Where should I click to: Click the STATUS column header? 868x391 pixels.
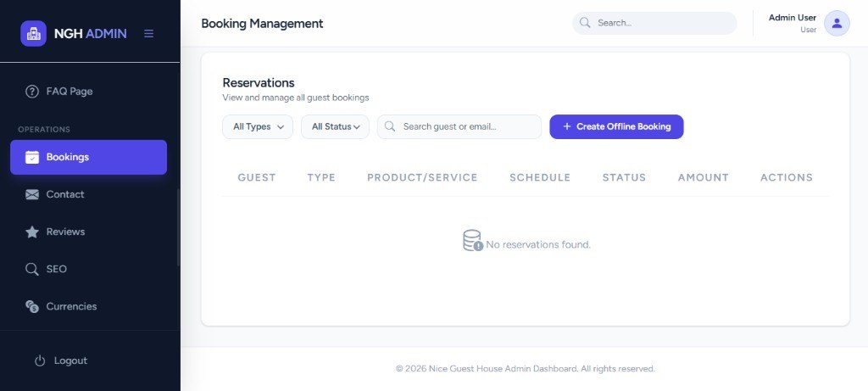coord(625,178)
